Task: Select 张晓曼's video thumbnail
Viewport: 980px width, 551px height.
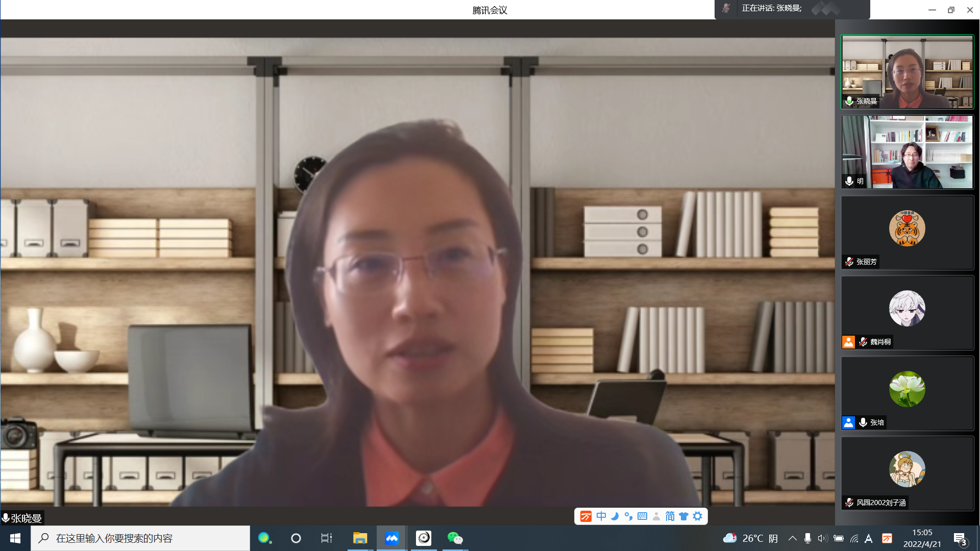Action: (x=907, y=72)
